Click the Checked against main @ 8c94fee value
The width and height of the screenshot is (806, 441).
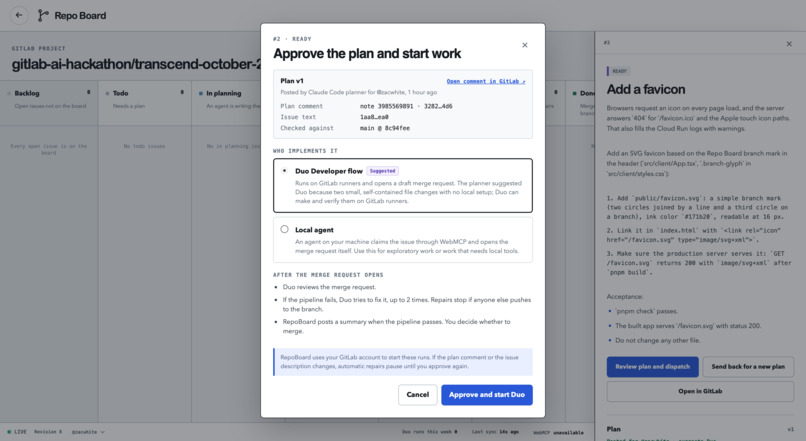[x=385, y=128]
